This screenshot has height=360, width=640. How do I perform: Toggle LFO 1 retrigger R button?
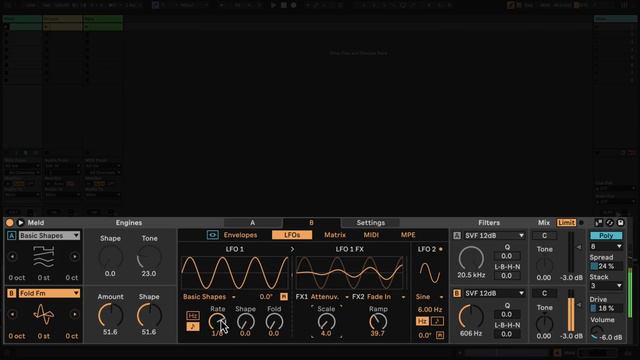pos(284,297)
